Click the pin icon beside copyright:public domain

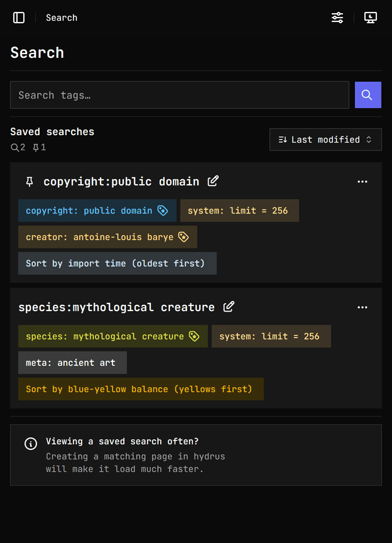[x=30, y=182]
